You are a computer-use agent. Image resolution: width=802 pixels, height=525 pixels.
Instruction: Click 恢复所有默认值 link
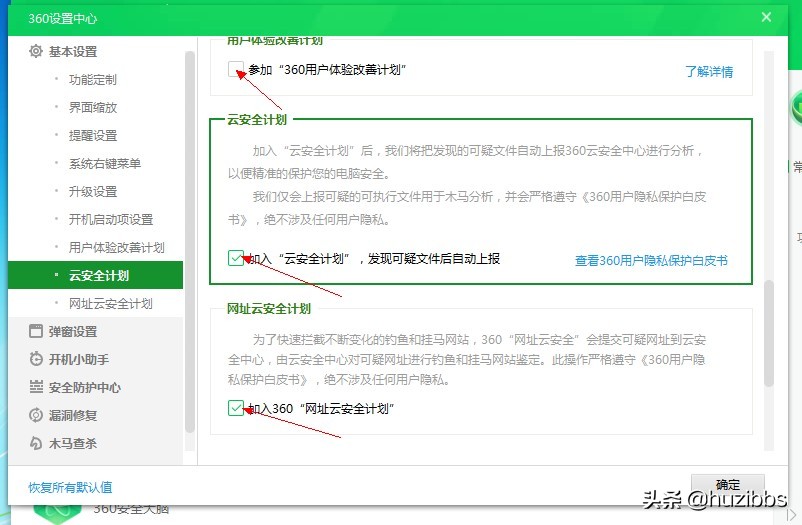70,488
